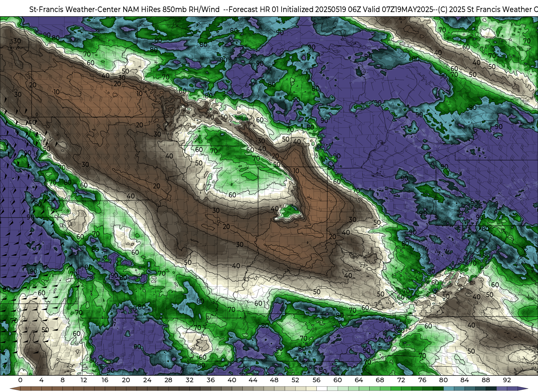Image resolution: width=538 pixels, height=392 pixels.
Task: Click the colorbar label '16'
Action: 105,380
